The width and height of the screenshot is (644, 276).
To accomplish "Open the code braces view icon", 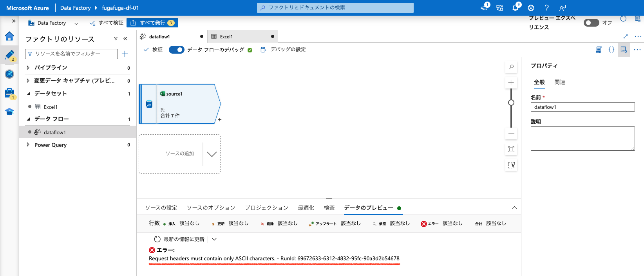I will pyautogui.click(x=611, y=50).
